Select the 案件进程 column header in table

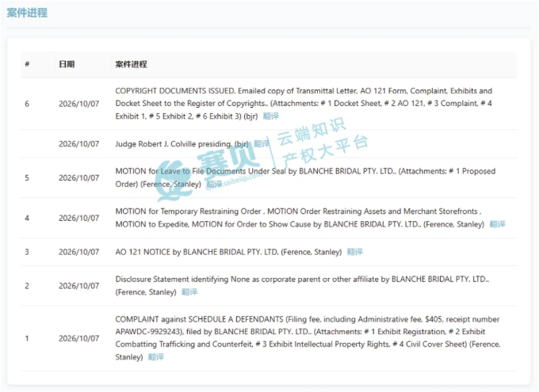131,64
